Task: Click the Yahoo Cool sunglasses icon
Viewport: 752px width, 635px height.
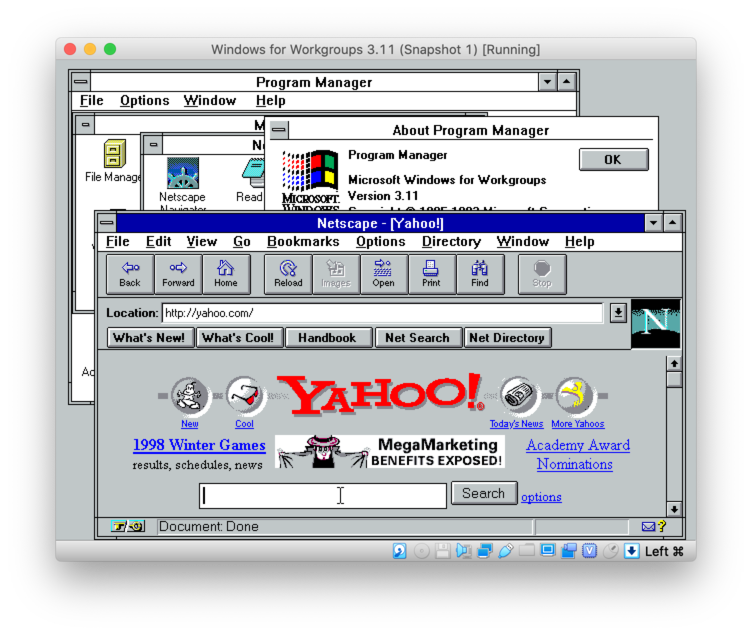Action: (x=245, y=396)
